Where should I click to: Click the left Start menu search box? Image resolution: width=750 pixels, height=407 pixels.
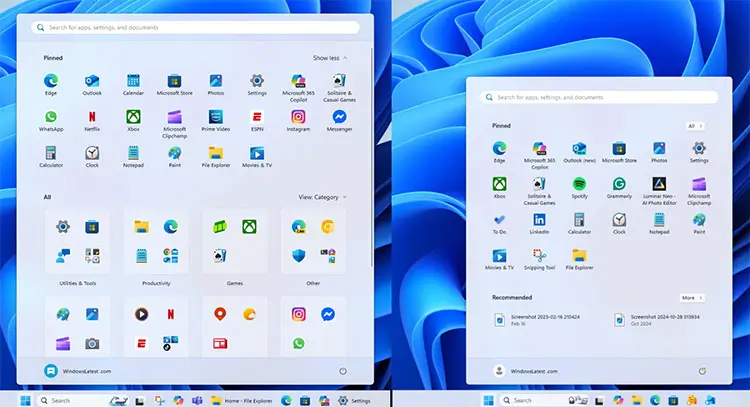(x=195, y=28)
